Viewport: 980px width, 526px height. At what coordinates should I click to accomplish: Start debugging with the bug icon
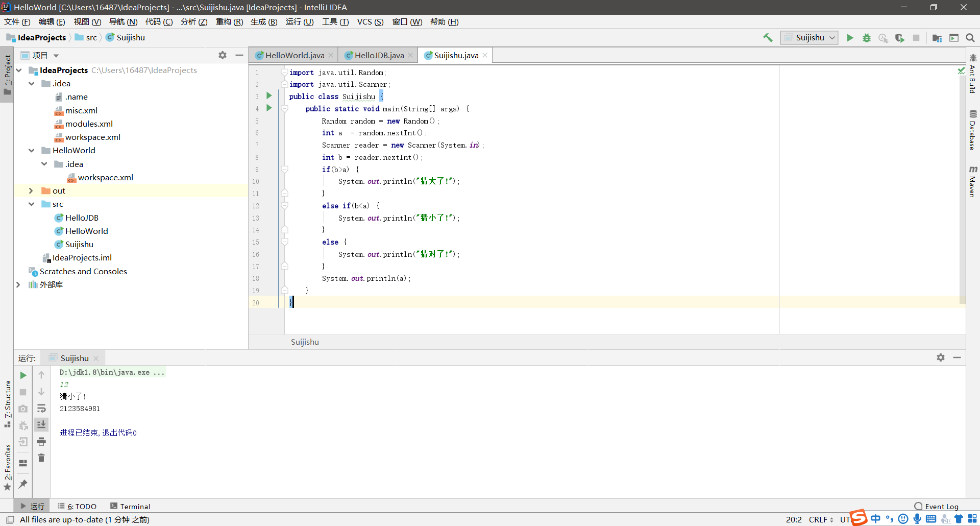(x=867, y=38)
